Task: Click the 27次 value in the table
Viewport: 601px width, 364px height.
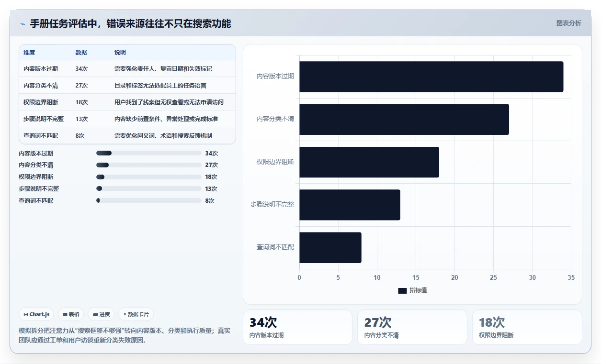Action: point(81,86)
